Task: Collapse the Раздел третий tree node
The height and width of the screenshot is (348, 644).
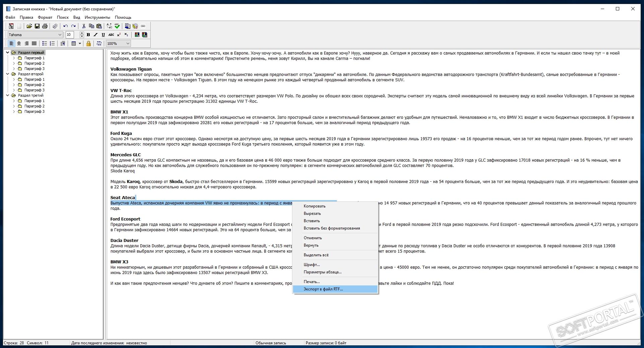Action: pos(8,95)
